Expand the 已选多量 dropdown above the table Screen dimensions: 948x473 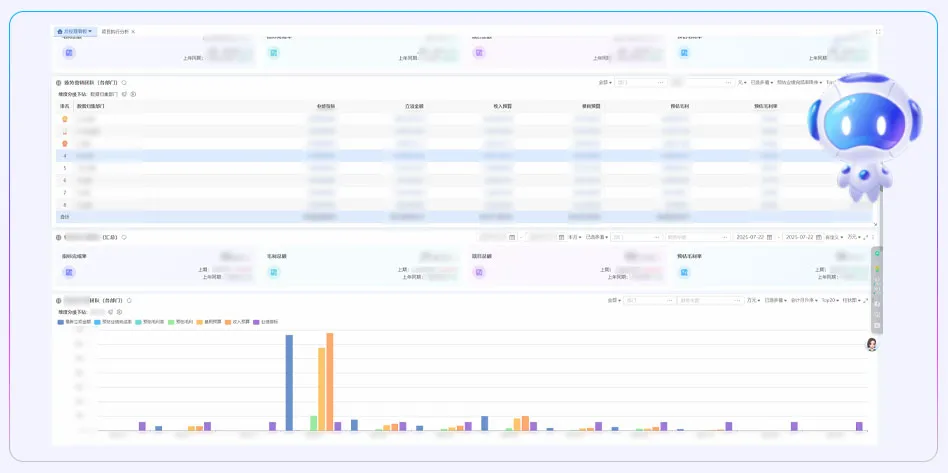pyautogui.click(x=762, y=82)
